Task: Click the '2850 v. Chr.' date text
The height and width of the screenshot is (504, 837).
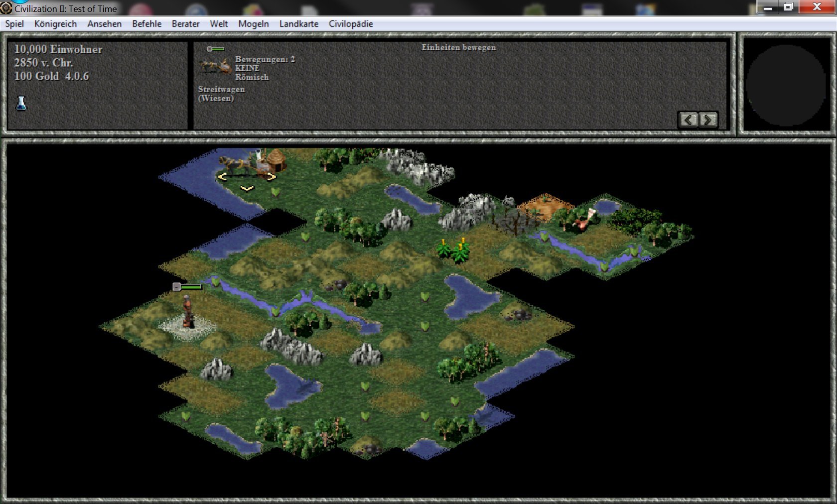Action: click(x=43, y=63)
